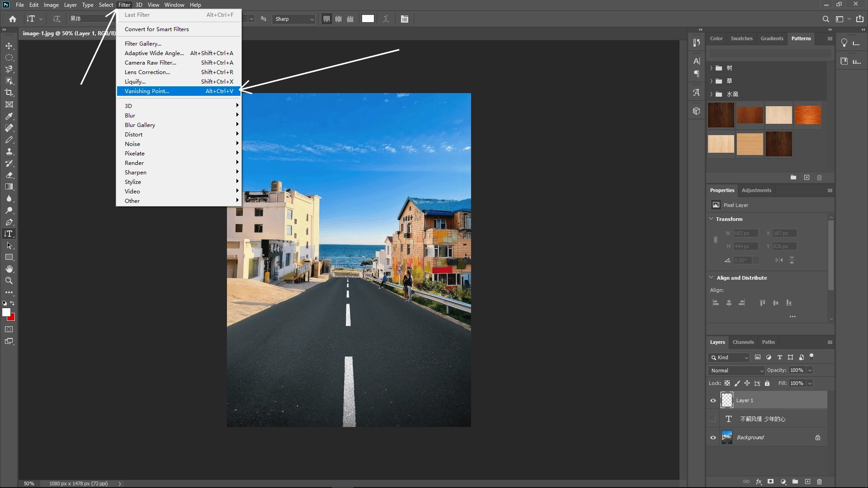868x488 pixels.
Task: Switch to the Channels tab
Action: click(x=743, y=342)
